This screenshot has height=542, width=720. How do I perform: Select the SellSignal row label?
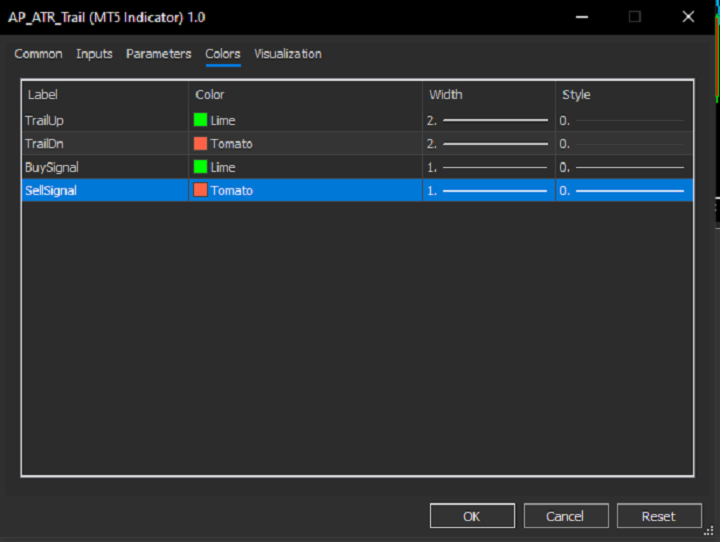click(51, 191)
